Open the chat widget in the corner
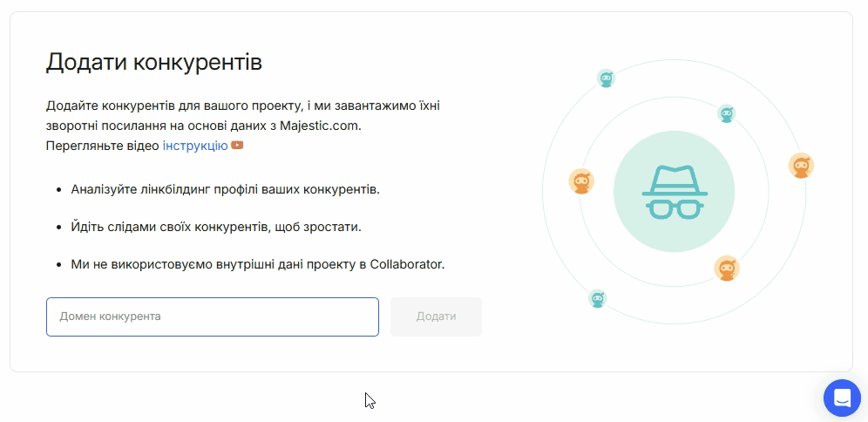 pos(842,398)
